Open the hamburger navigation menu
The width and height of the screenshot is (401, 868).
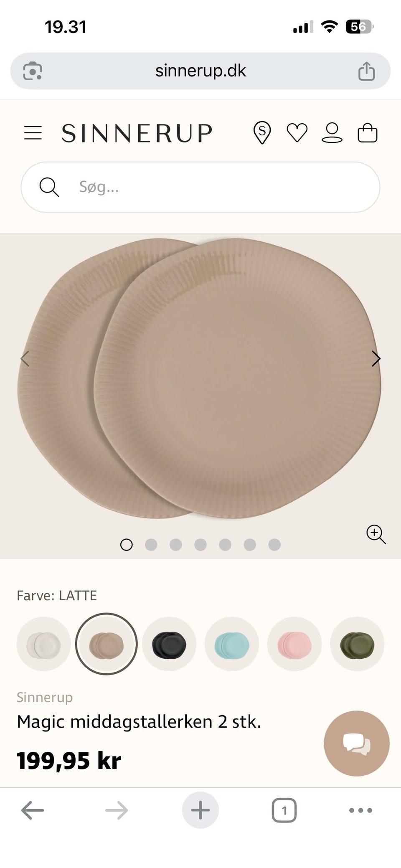(33, 133)
